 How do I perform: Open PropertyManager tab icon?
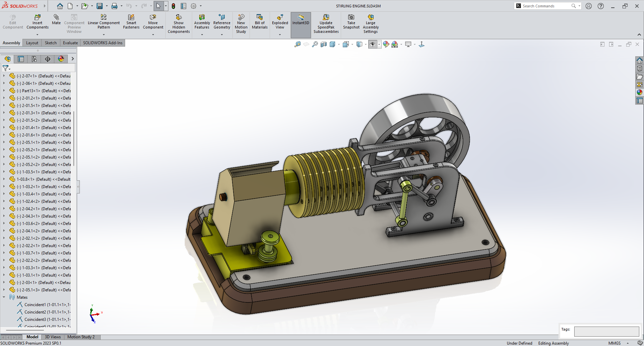(21, 59)
